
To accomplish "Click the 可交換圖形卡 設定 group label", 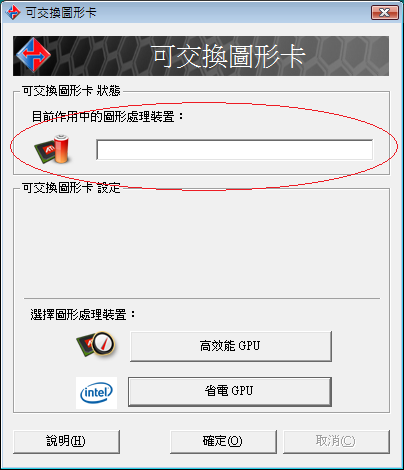I will (71, 188).
